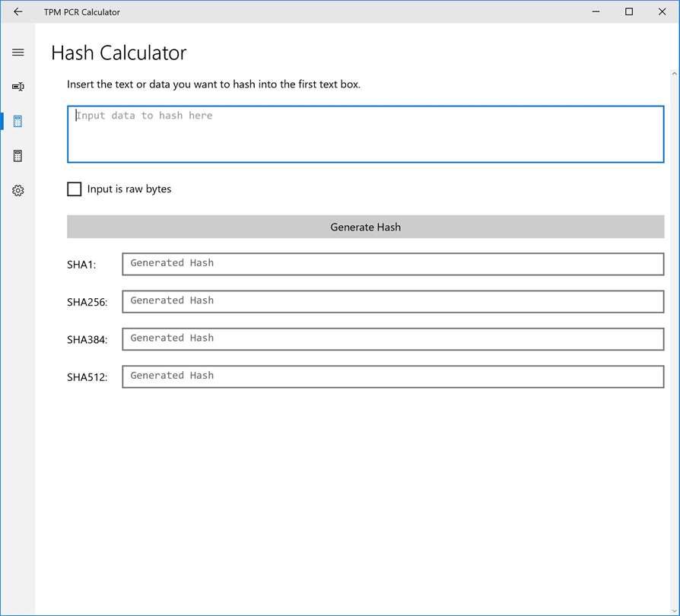Close the TPM PCR Calculator window
This screenshot has width=680, height=616.
click(x=663, y=11)
